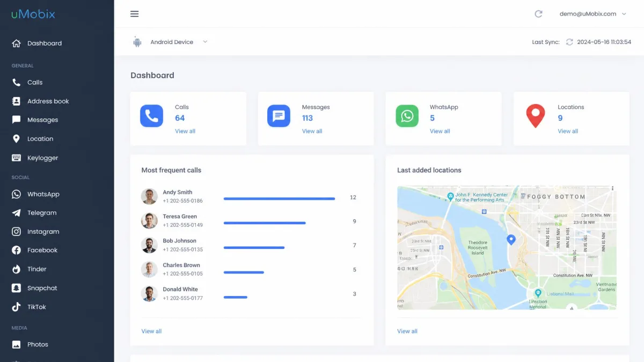Viewport: 644px width, 362px height.
Task: Click the Android robot device icon
Action: tap(137, 42)
